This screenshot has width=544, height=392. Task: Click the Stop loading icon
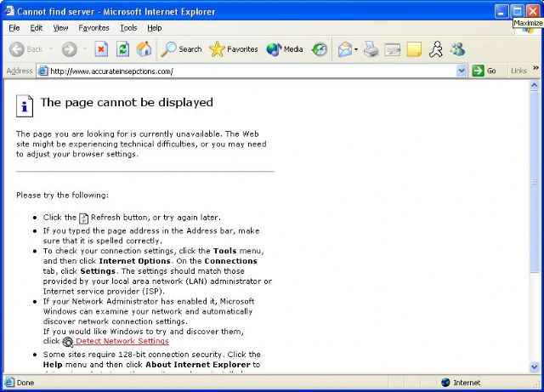coord(101,49)
